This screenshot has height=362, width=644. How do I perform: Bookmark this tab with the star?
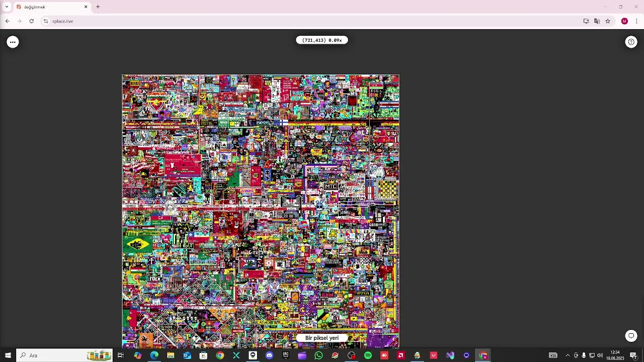[x=608, y=21]
